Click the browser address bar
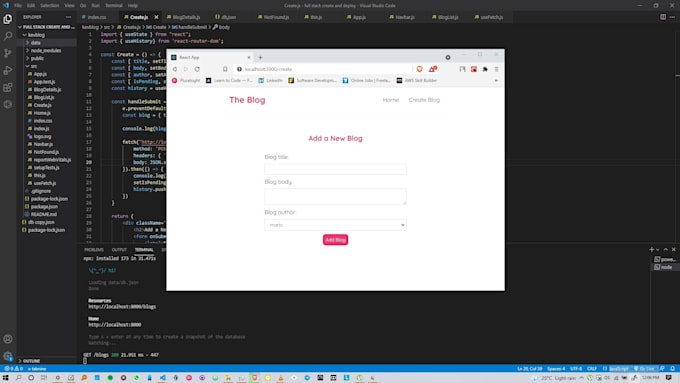The width and height of the screenshot is (680, 383). coord(323,69)
